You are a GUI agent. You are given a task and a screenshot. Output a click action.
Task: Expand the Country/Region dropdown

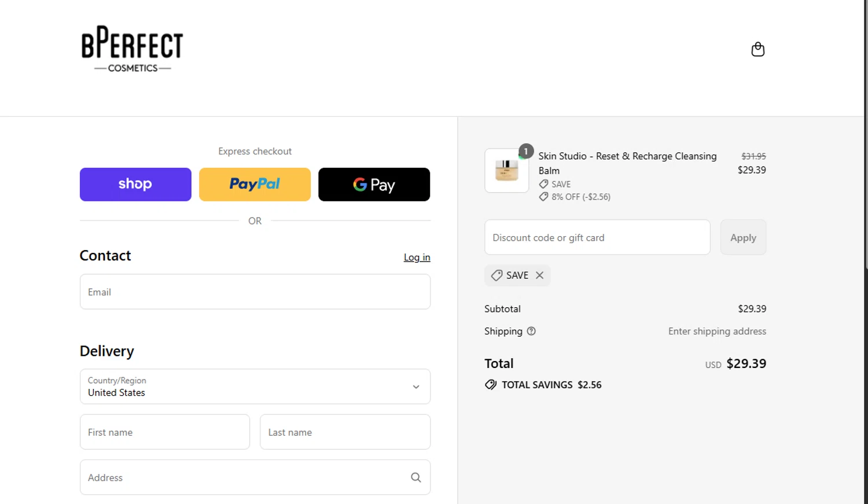click(x=255, y=387)
